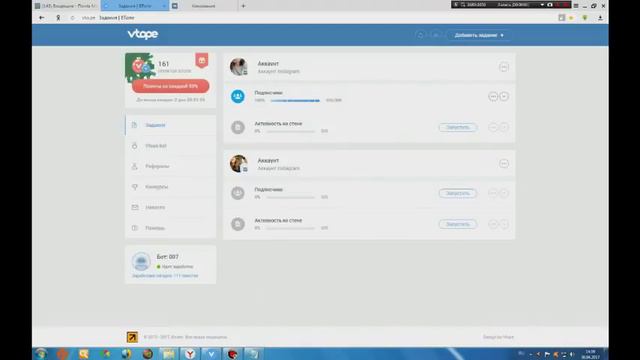Screen dimensions: 640x360
Task: Expand first Подписчики task with arrow circle
Action: click(504, 96)
